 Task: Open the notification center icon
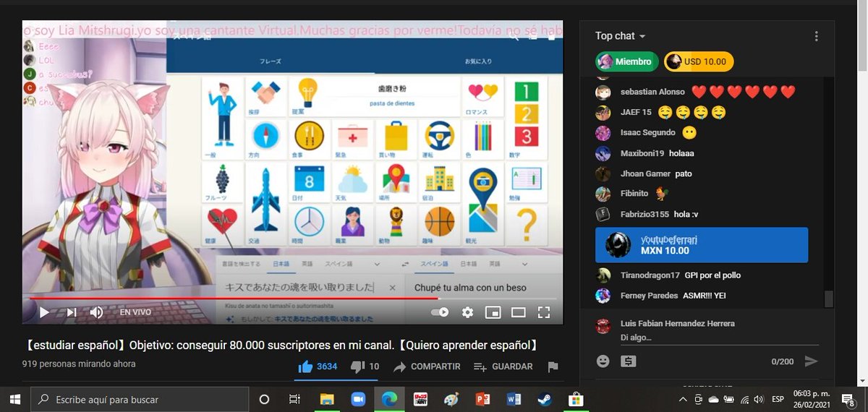[x=848, y=399]
